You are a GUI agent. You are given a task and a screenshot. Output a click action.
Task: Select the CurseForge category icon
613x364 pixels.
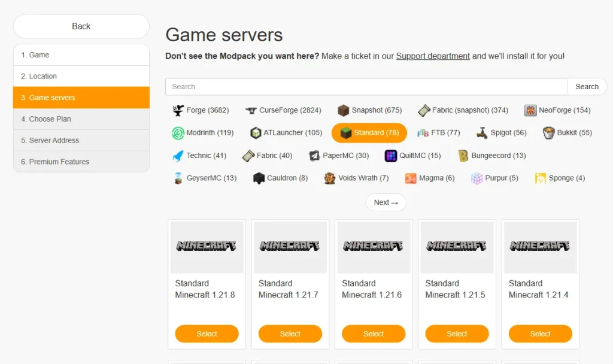251,110
